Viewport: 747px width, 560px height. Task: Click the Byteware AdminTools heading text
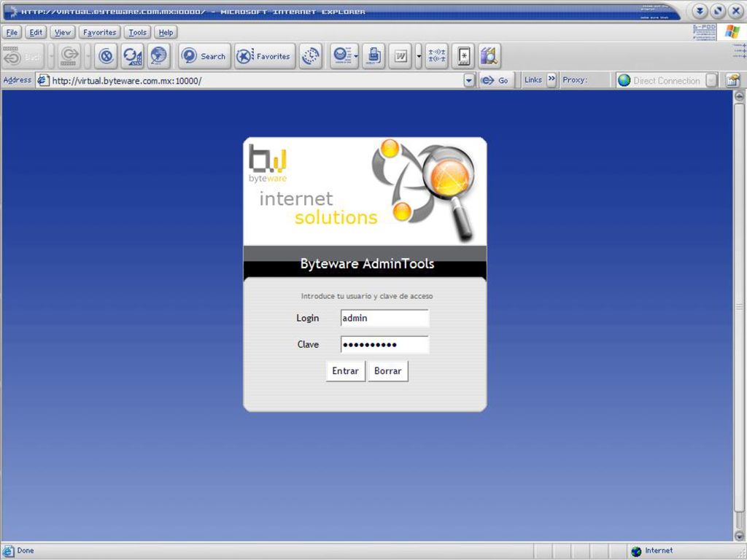pos(367,264)
